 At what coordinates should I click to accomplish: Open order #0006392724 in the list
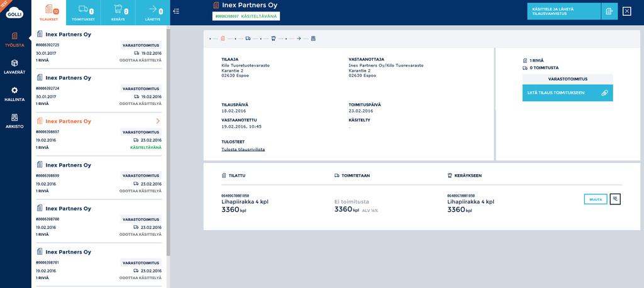point(99,91)
